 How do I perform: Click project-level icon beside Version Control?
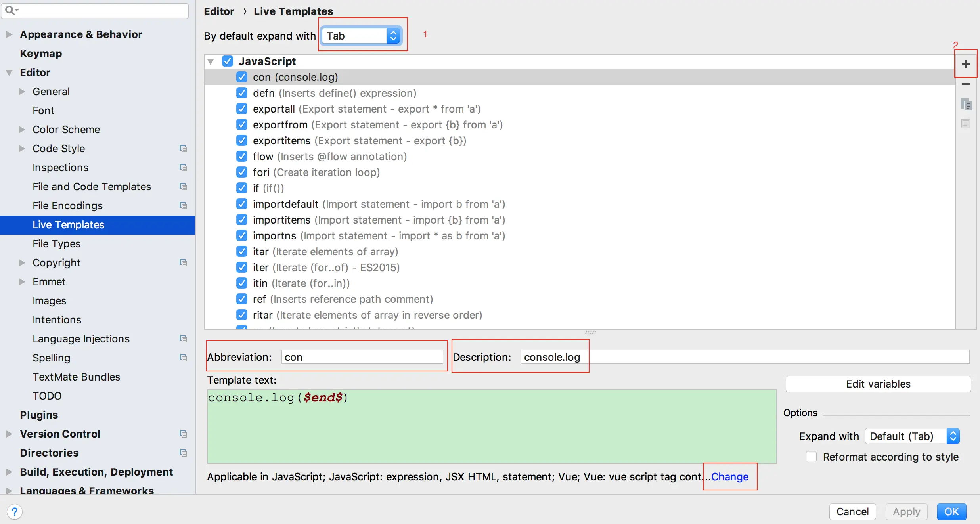tap(183, 434)
